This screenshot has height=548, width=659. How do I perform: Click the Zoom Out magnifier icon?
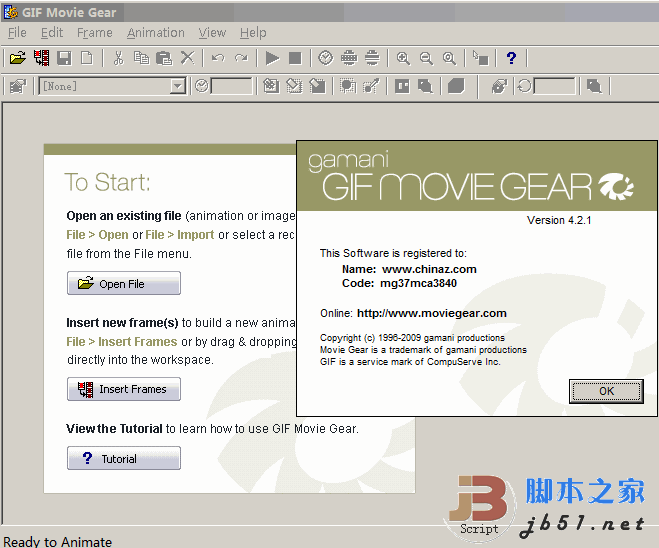pyautogui.click(x=426, y=58)
